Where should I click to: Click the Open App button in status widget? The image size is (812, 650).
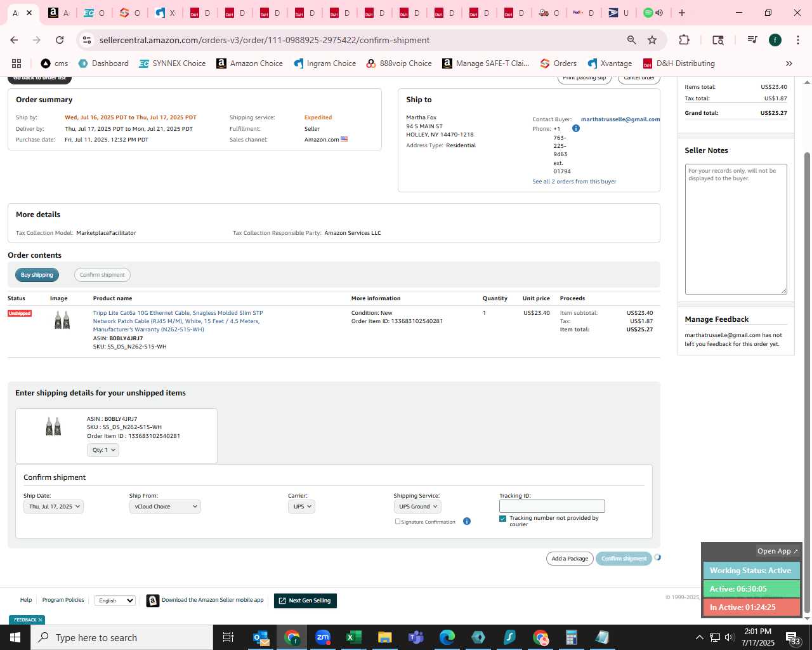(778, 551)
